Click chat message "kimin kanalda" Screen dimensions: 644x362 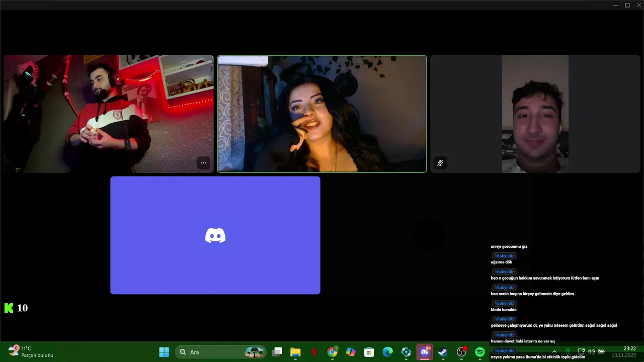pos(504,309)
